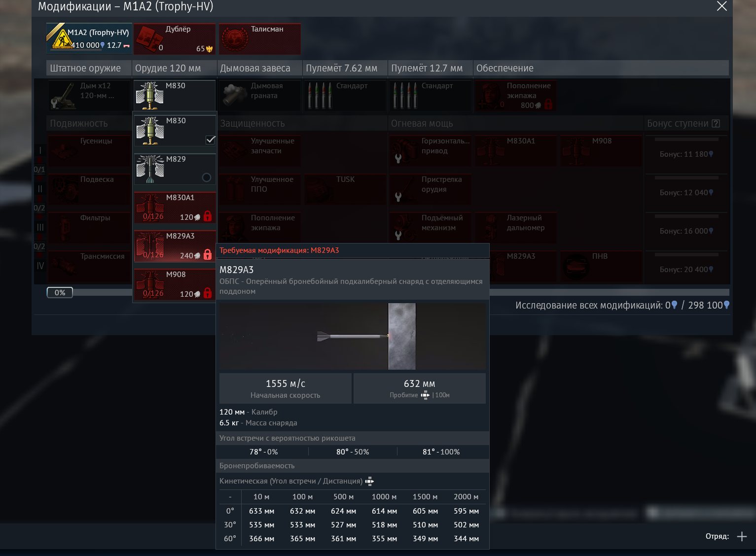Select the Пулемёт 12.7 мм Стандарт belt icon
756x556 pixels.
tap(405, 95)
